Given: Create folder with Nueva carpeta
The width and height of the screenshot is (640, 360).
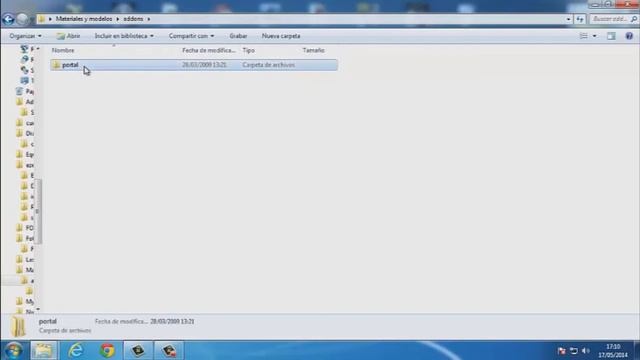Looking at the screenshot, I should (281, 36).
